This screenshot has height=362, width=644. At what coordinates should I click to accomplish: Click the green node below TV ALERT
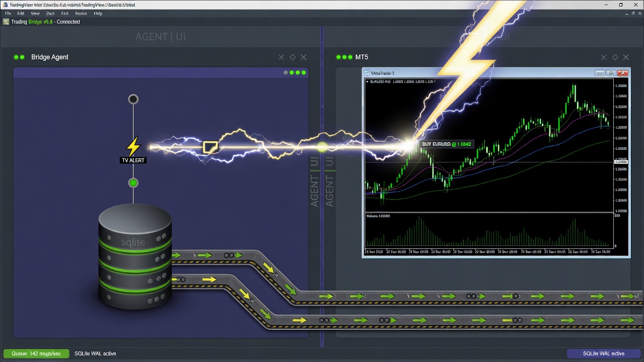[x=133, y=183]
